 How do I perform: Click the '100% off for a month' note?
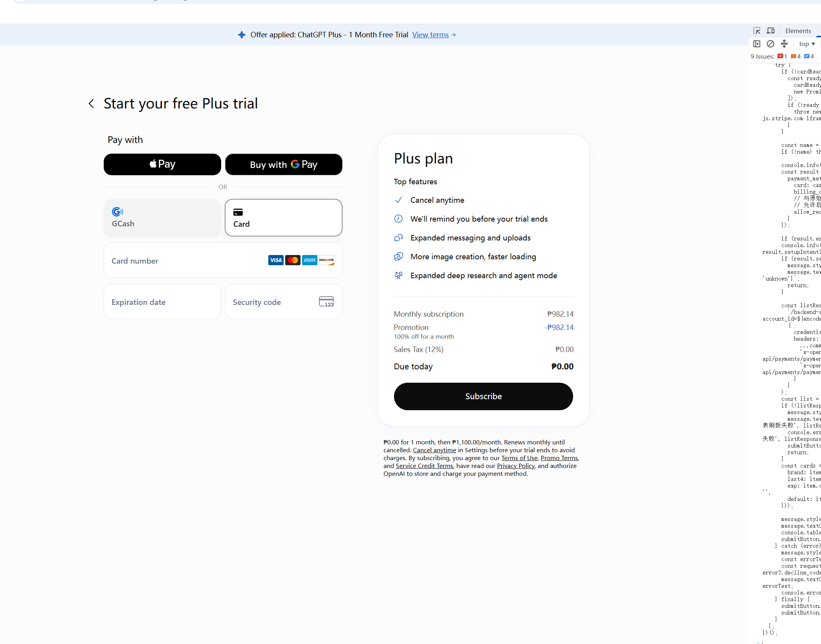click(x=424, y=337)
